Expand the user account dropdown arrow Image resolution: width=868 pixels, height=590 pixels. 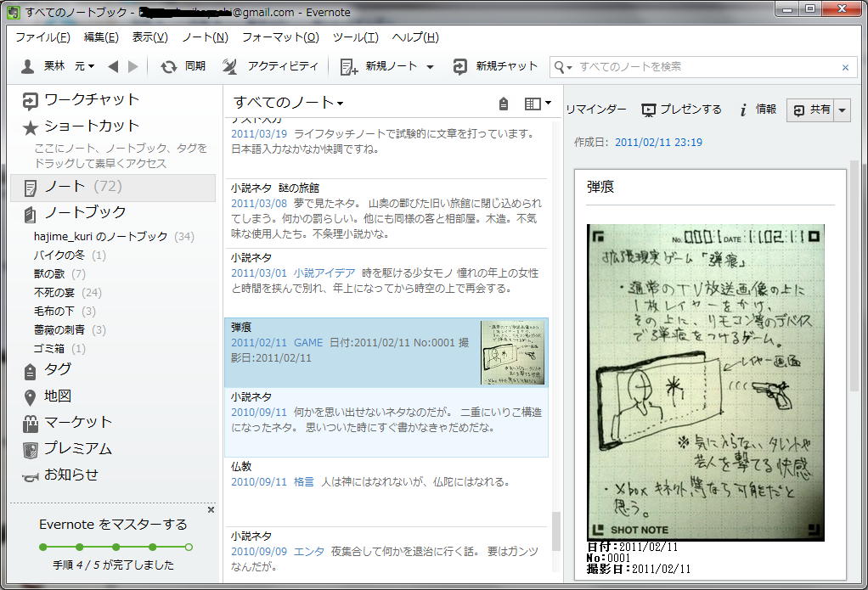click(x=92, y=66)
